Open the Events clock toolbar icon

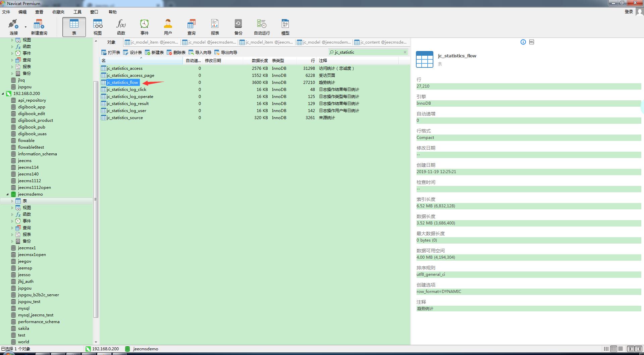point(144,27)
